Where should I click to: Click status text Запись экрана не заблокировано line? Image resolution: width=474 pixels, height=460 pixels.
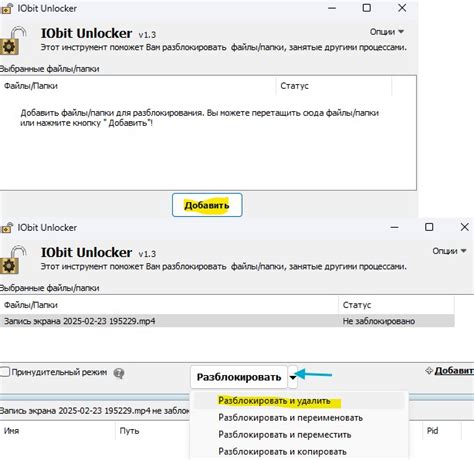click(x=95, y=411)
